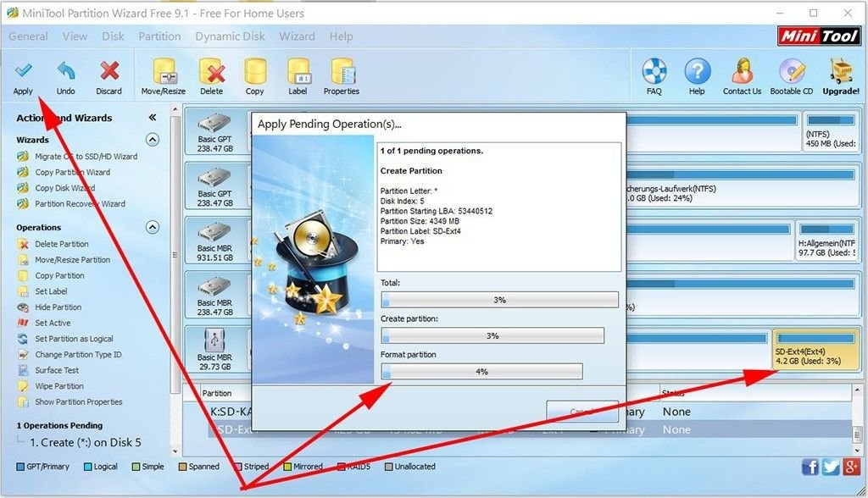Select the Basic MBR 931.51 GB disk icon
The image size is (868, 498).
214,233
